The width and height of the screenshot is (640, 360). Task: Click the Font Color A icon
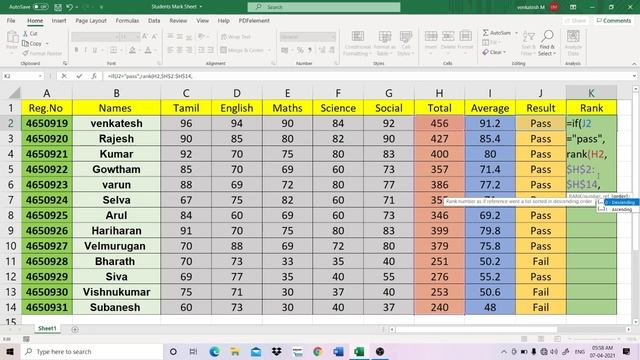point(148,50)
